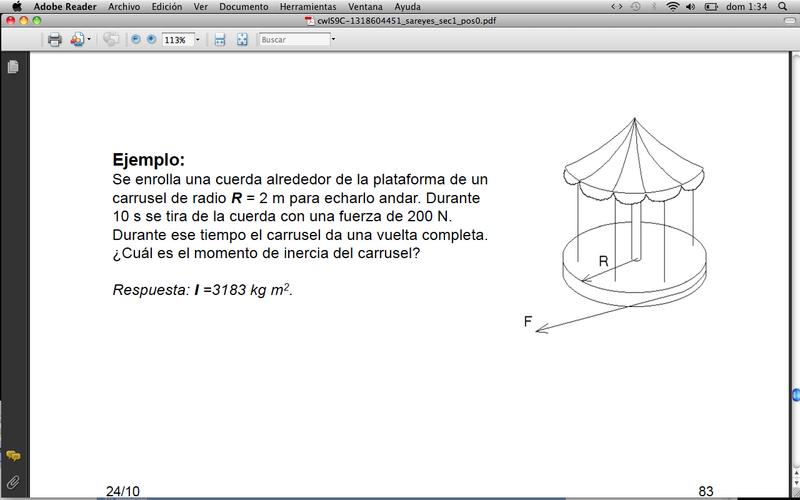The width and height of the screenshot is (800, 500).
Task: Open Spotlight search in menu bar
Action: pos(785,6)
